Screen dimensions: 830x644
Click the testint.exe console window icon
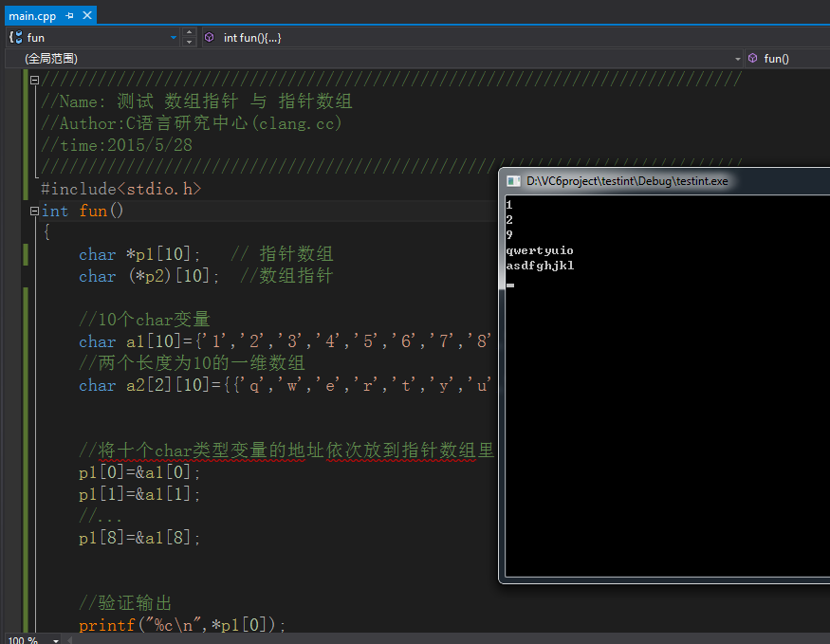[x=513, y=180]
